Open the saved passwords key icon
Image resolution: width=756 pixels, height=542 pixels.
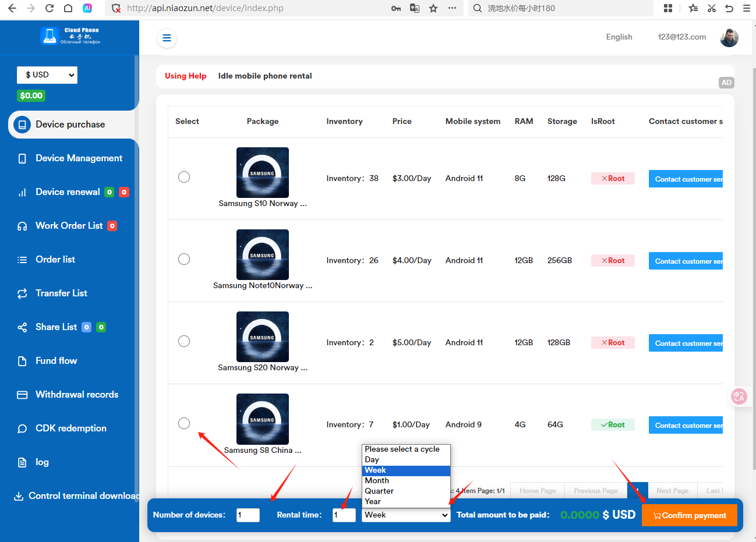(396, 8)
